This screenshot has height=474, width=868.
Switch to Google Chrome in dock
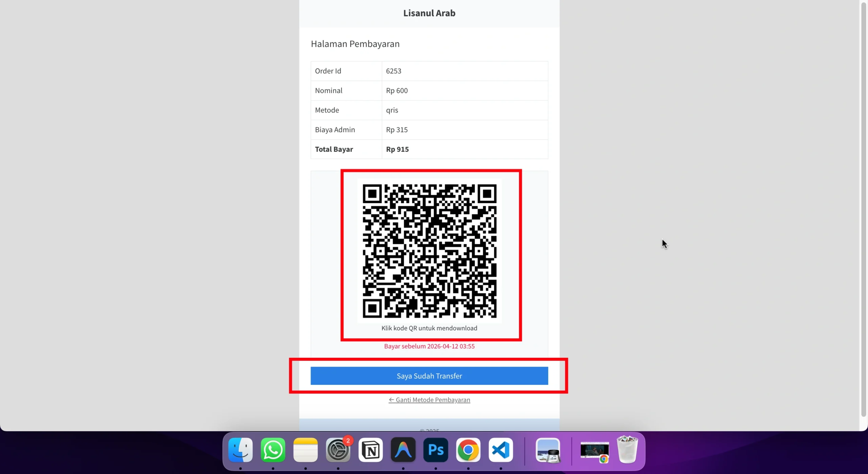(x=468, y=450)
